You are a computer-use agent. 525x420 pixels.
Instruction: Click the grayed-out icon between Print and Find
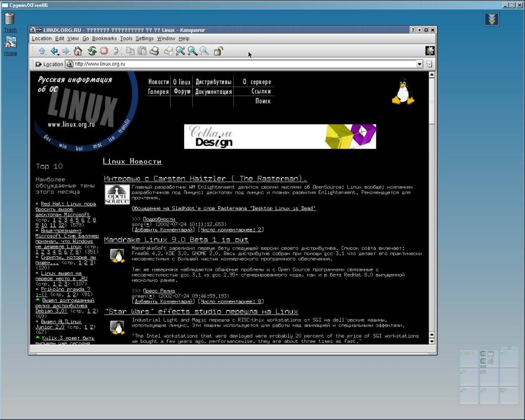(x=169, y=51)
